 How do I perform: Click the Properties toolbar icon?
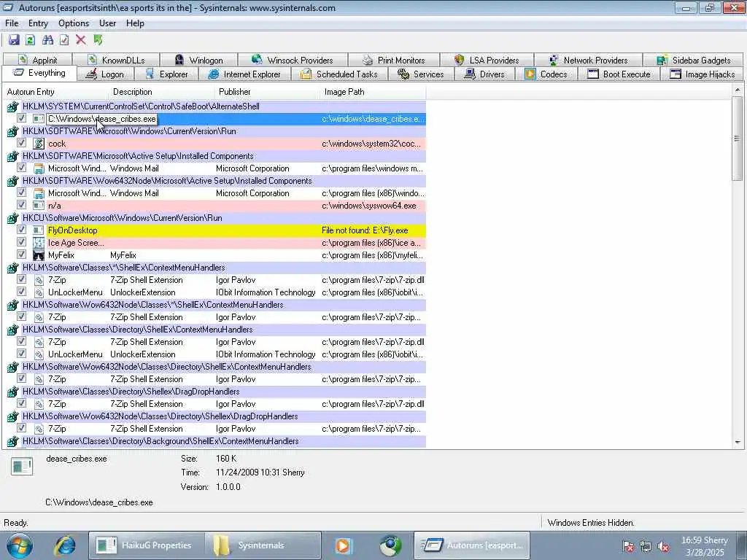64,40
